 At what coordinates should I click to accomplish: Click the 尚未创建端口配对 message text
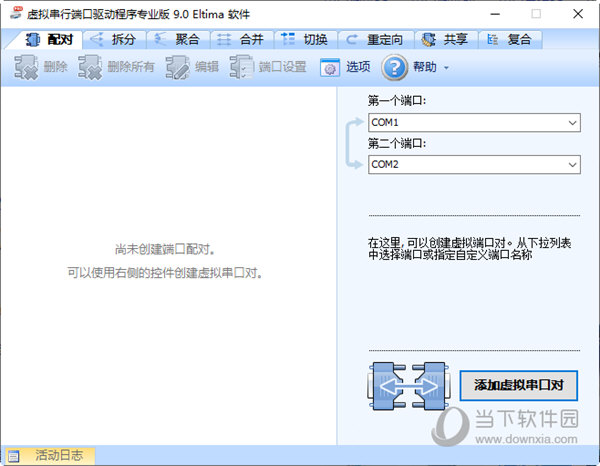(x=165, y=249)
